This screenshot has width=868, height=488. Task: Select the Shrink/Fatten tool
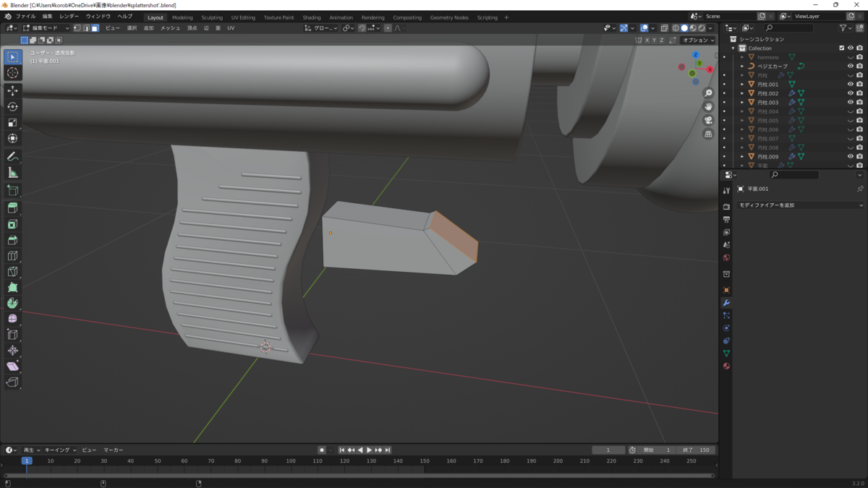(x=12, y=351)
